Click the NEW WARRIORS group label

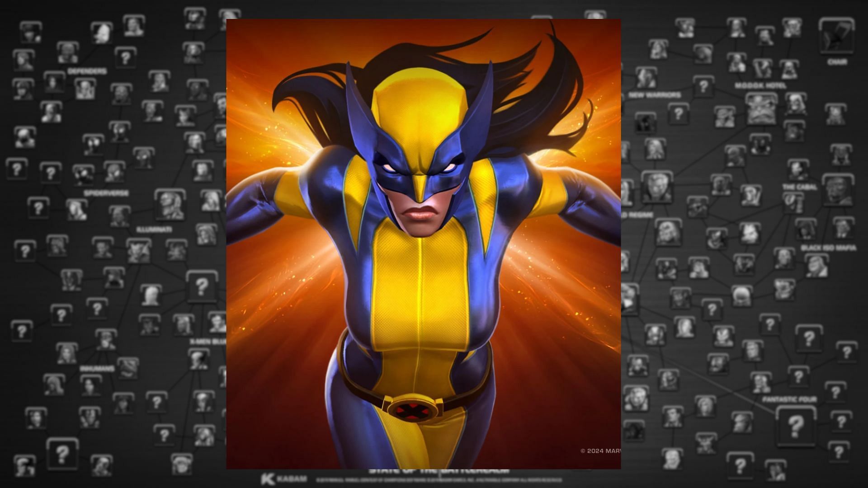pyautogui.click(x=655, y=95)
